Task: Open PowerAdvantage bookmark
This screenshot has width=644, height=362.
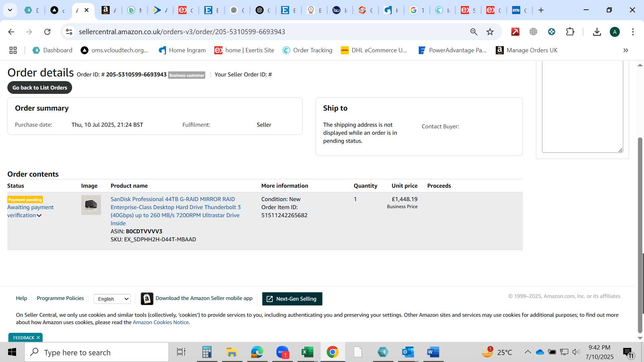Action: pyautogui.click(x=452, y=50)
